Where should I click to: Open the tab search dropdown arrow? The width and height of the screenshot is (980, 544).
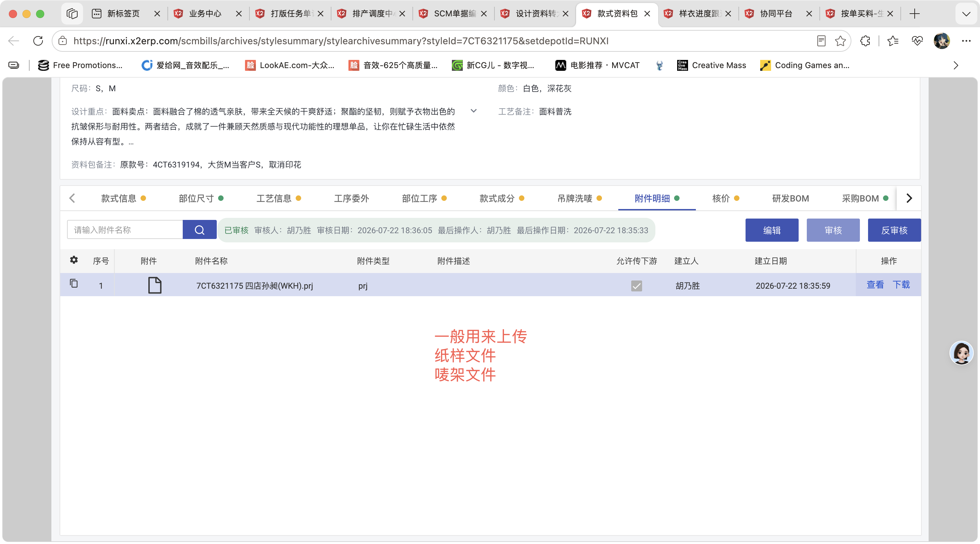pos(966,14)
